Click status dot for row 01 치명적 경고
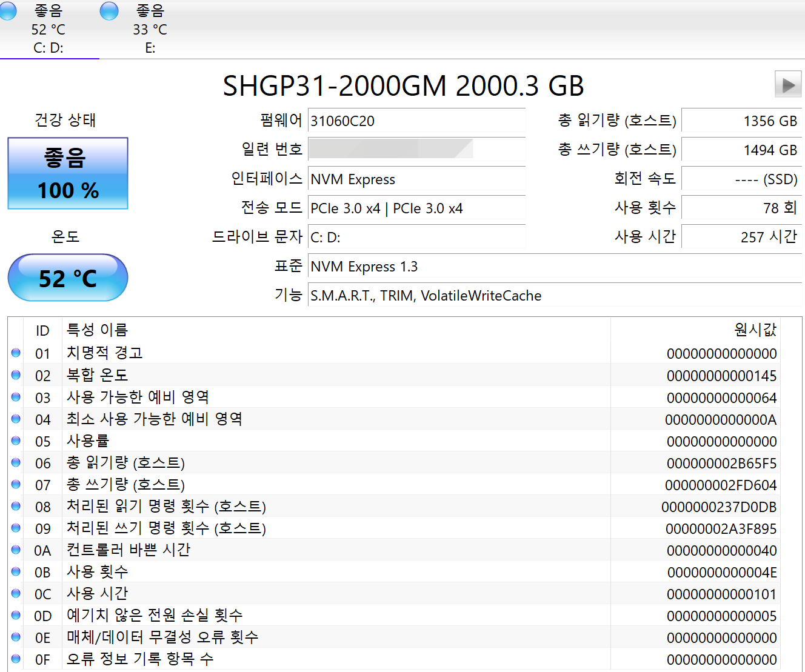805x672 pixels. (16, 353)
